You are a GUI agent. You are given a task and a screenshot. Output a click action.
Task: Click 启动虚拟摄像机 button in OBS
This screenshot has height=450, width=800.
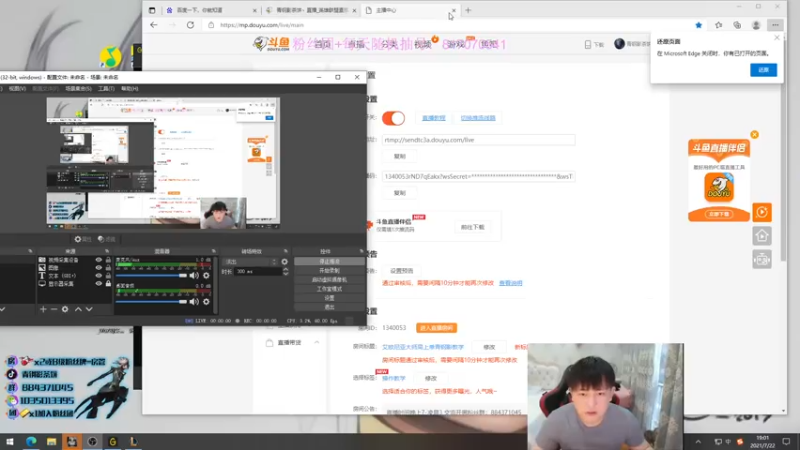(330, 280)
